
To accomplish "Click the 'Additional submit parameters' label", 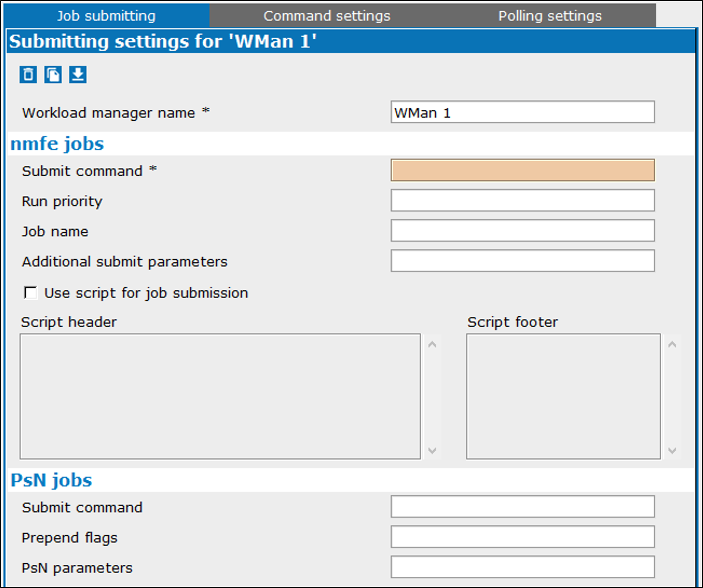I will point(125,262).
